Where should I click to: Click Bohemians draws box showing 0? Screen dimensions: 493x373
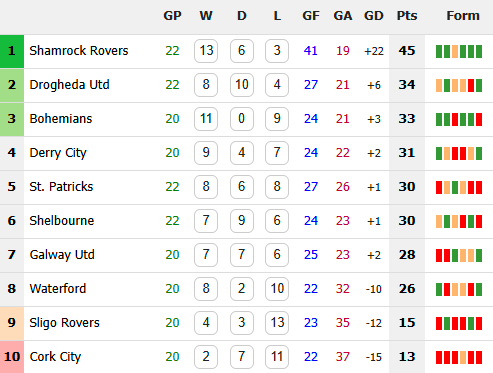pyautogui.click(x=242, y=119)
